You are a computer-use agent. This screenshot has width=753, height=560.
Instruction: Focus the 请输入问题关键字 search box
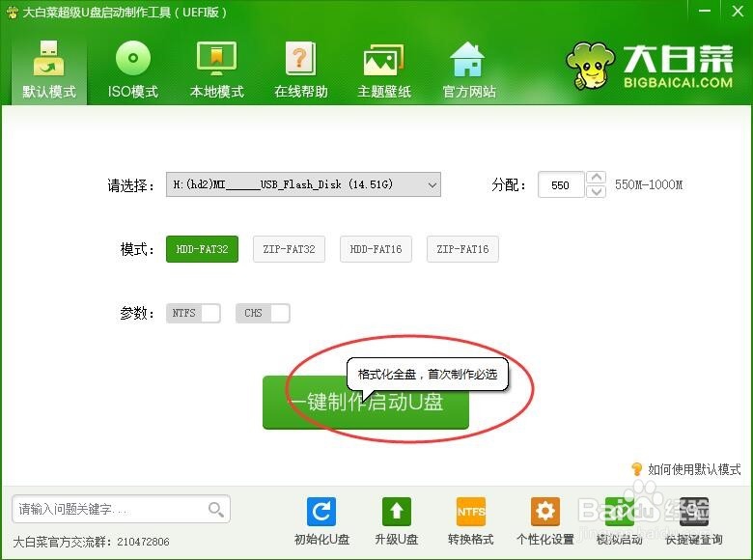[x=121, y=509]
